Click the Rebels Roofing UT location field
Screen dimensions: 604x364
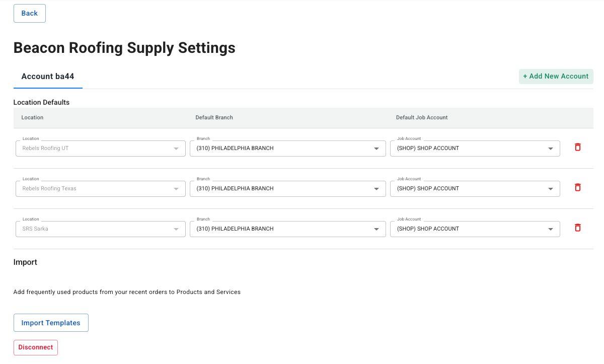[100, 149]
